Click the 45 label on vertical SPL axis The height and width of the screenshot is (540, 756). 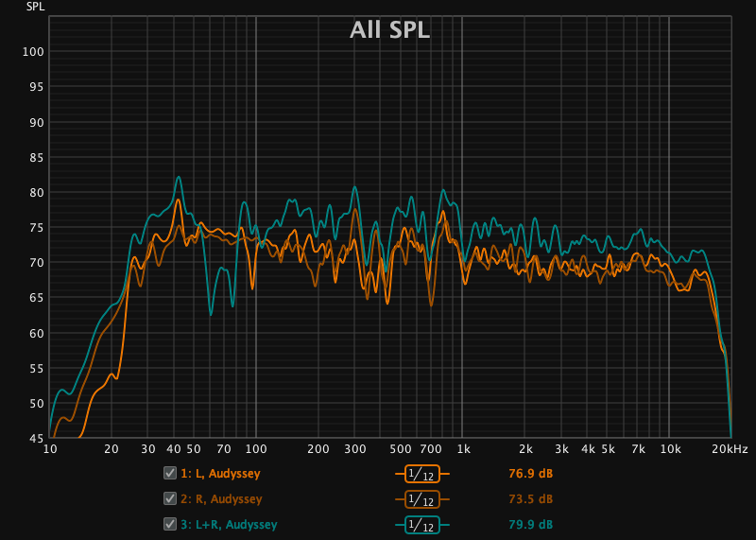pyautogui.click(x=35, y=438)
